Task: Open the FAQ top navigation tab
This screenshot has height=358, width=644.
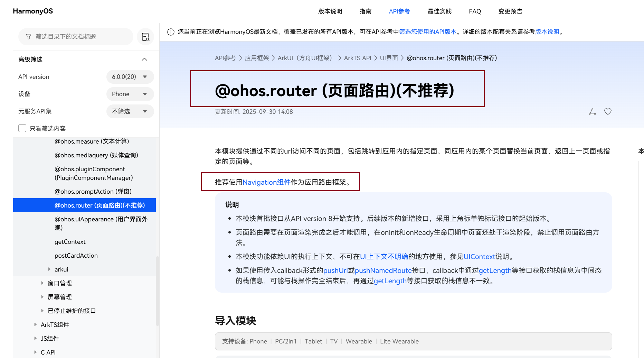Action: tap(475, 11)
